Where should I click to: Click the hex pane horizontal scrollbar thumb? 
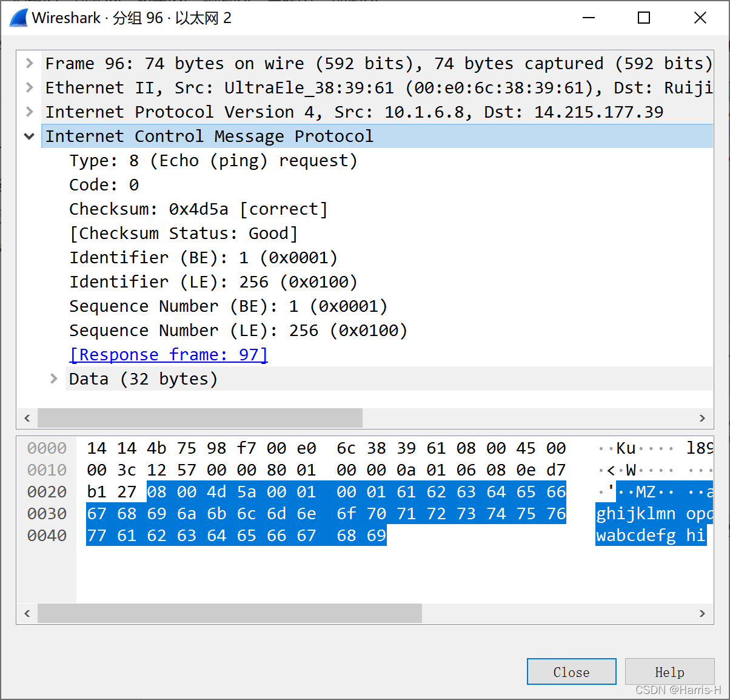230,613
